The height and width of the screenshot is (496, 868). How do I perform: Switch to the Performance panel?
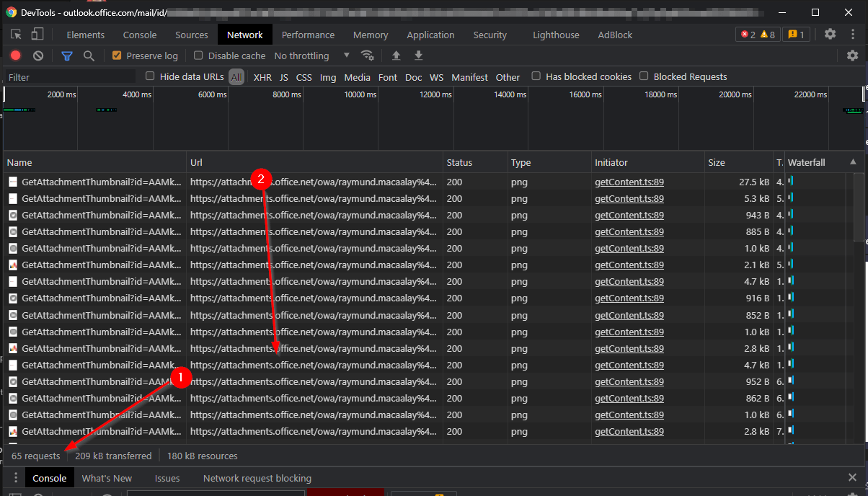pyautogui.click(x=308, y=34)
